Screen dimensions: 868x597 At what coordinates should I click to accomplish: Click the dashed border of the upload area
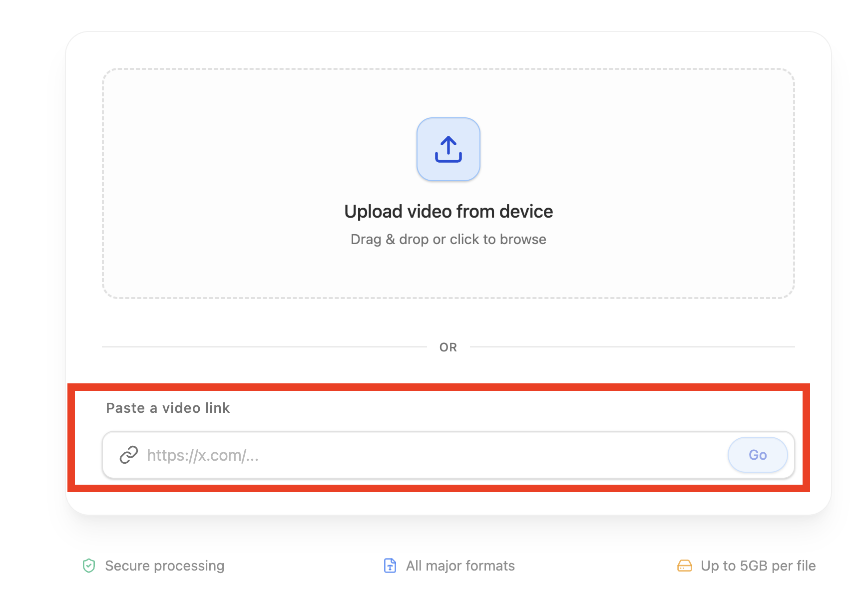(103, 185)
